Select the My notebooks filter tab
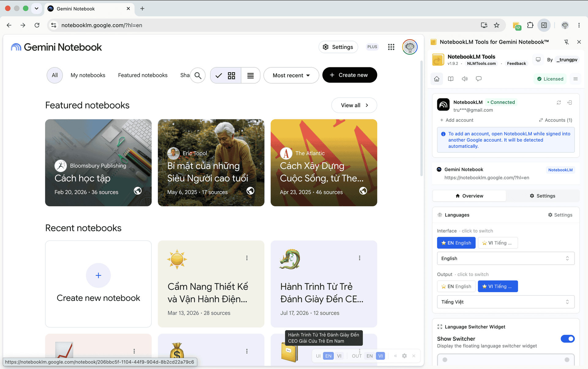Screen dimensions: 588x369 pyautogui.click(x=88, y=75)
